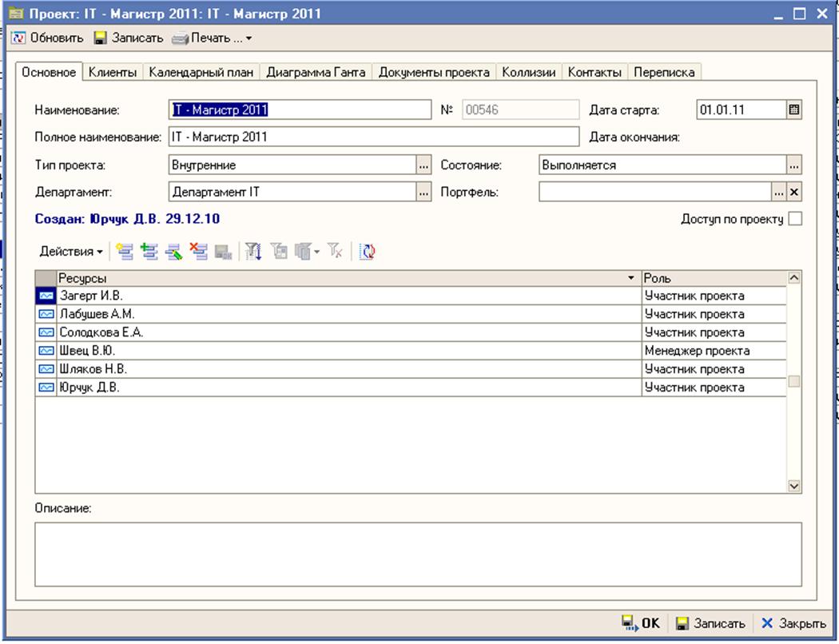Click the row icon beside Шляков Н.В.

[46, 369]
